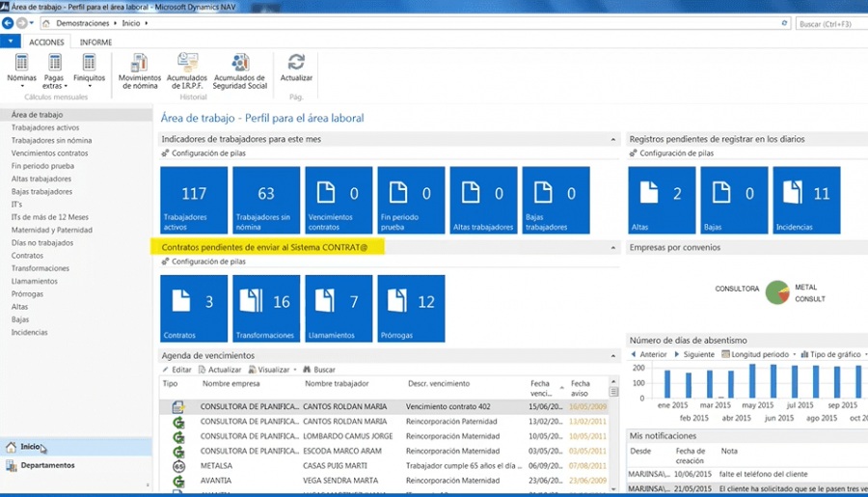Click the Empresas por convenios pie chart
The width and height of the screenshot is (868, 497).
click(776, 292)
